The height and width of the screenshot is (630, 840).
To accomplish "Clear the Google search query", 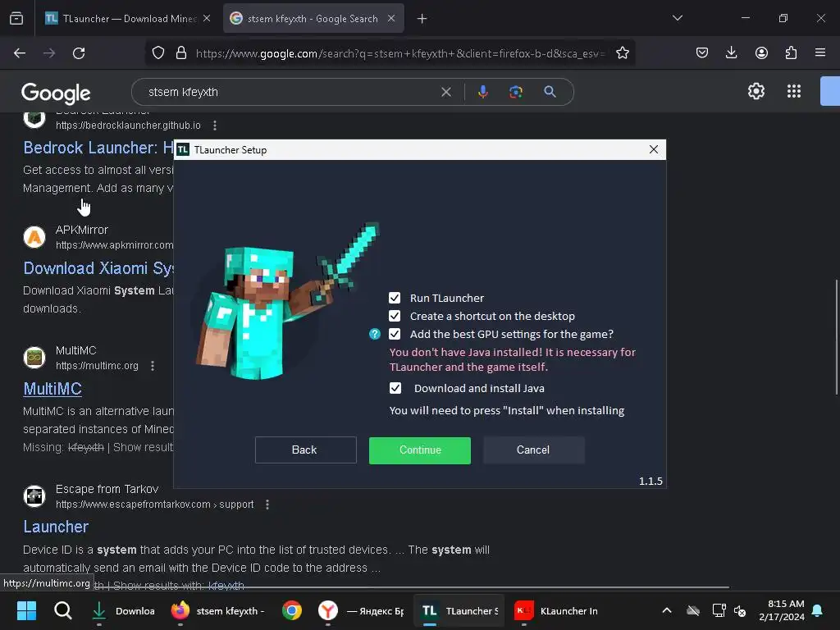I will pyautogui.click(x=445, y=92).
